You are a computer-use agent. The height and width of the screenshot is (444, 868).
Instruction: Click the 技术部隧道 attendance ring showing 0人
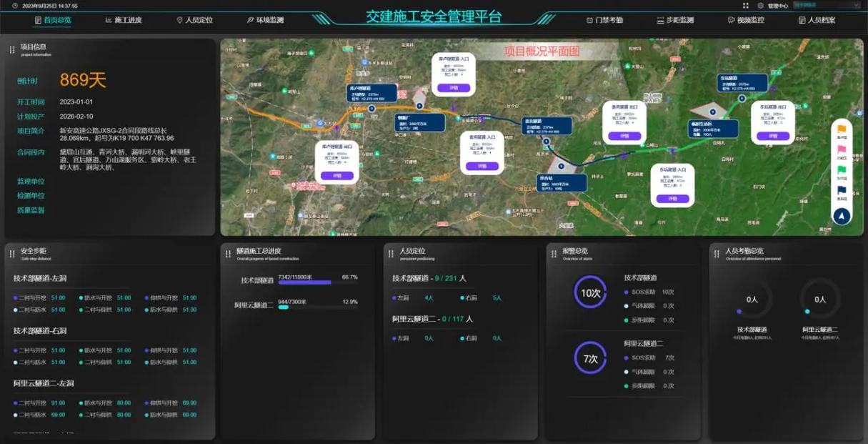tap(752, 300)
